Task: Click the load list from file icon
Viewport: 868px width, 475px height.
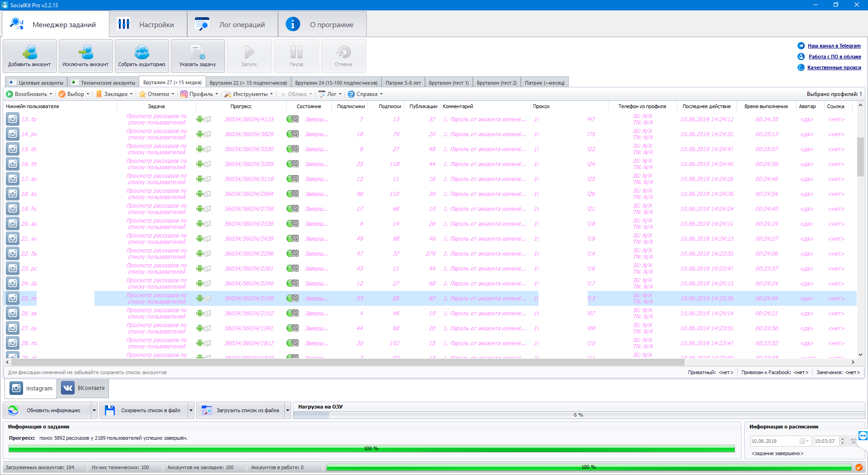Action: pyautogui.click(x=207, y=410)
